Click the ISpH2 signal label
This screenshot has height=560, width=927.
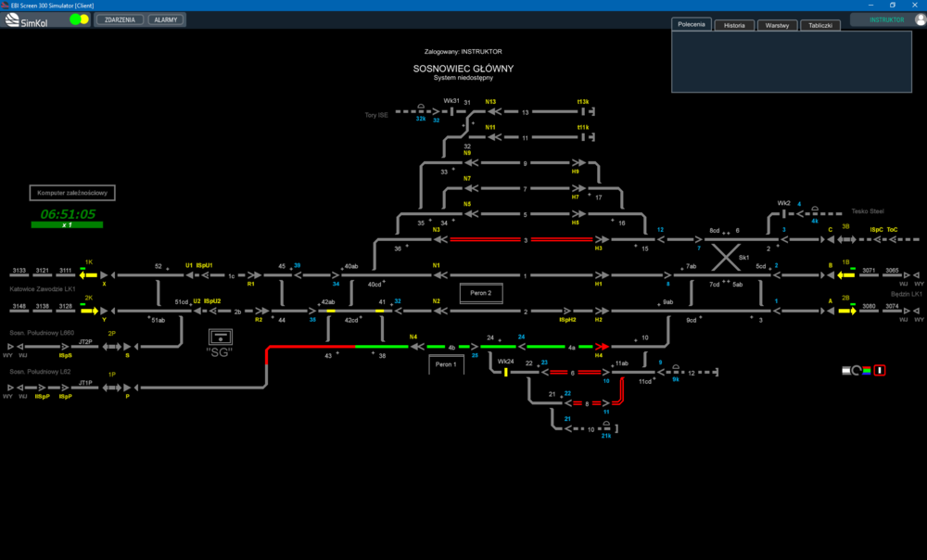click(x=567, y=320)
